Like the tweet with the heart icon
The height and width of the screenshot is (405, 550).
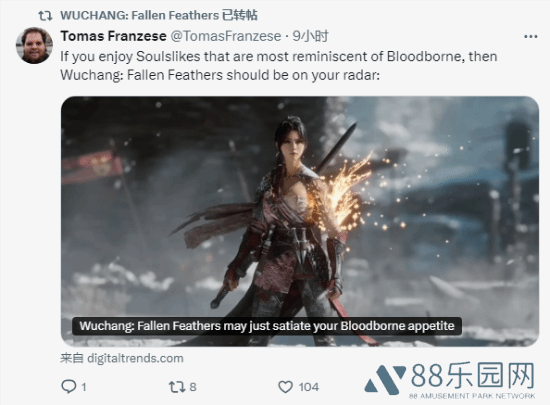pos(285,387)
